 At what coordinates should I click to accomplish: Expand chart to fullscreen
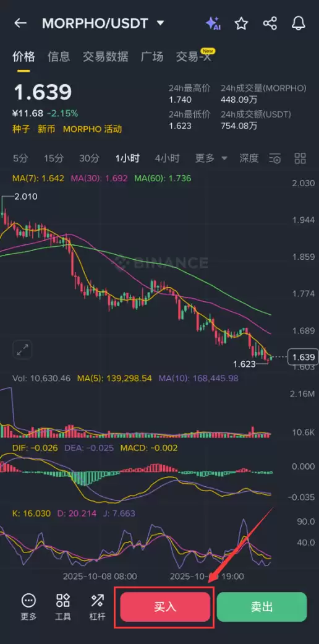point(23,350)
